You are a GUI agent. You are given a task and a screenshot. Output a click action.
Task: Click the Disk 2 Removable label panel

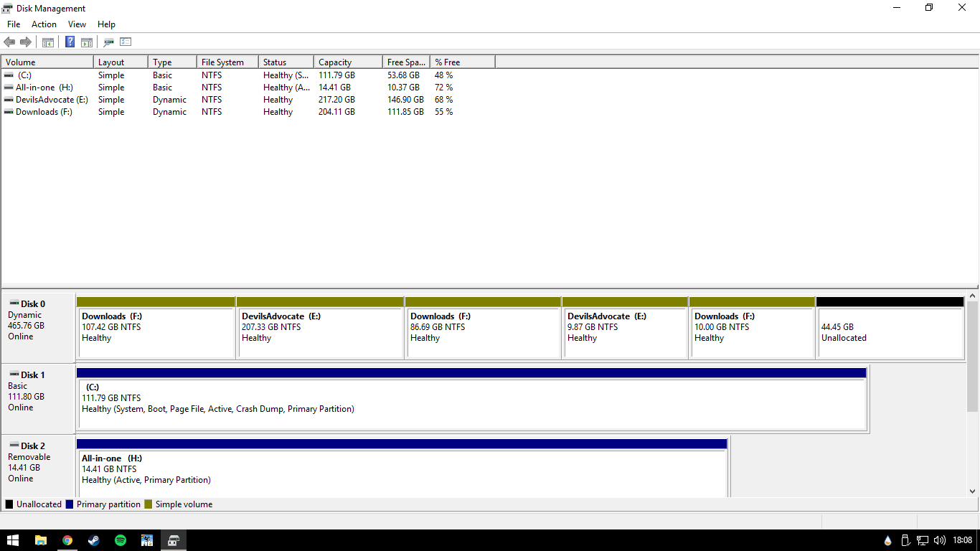click(38, 463)
